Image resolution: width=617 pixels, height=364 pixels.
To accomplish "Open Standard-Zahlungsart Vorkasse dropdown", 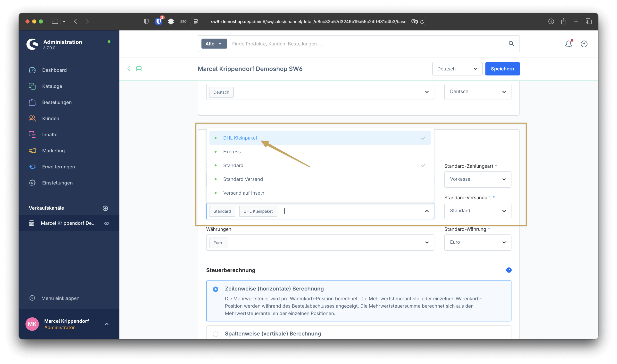I will point(477,179).
